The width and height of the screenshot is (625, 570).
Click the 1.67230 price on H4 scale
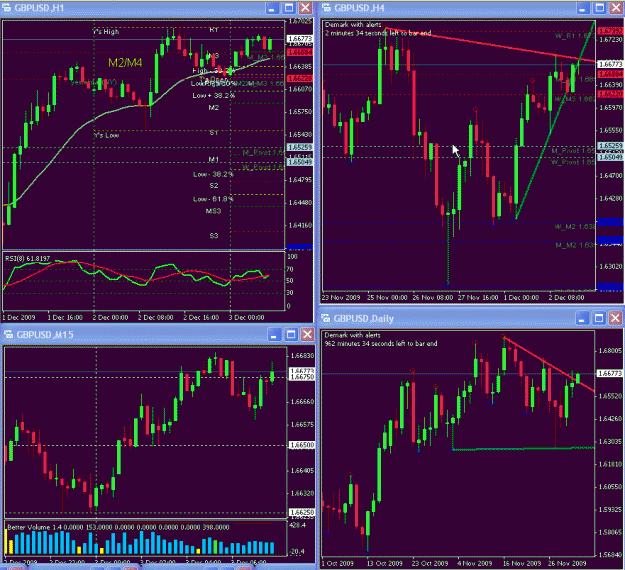(611, 40)
